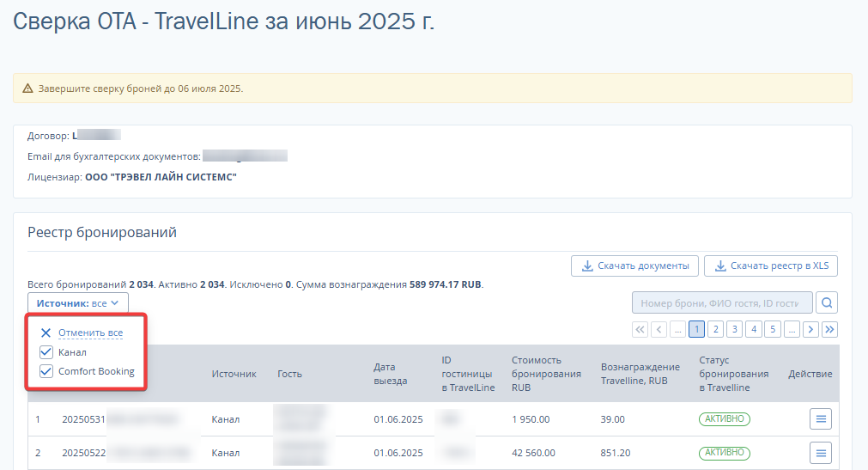Click Отменить все link in filter
Screen dimensions: 868x470
coord(91,333)
